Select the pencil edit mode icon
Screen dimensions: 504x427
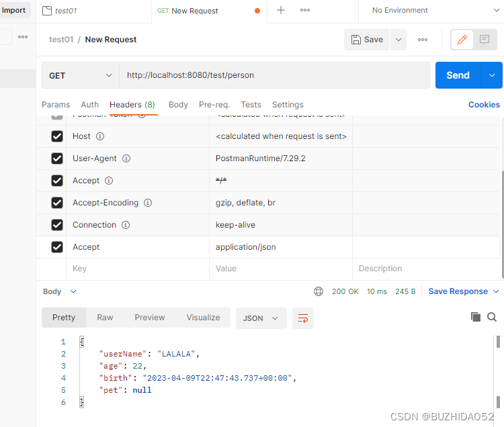[462, 40]
